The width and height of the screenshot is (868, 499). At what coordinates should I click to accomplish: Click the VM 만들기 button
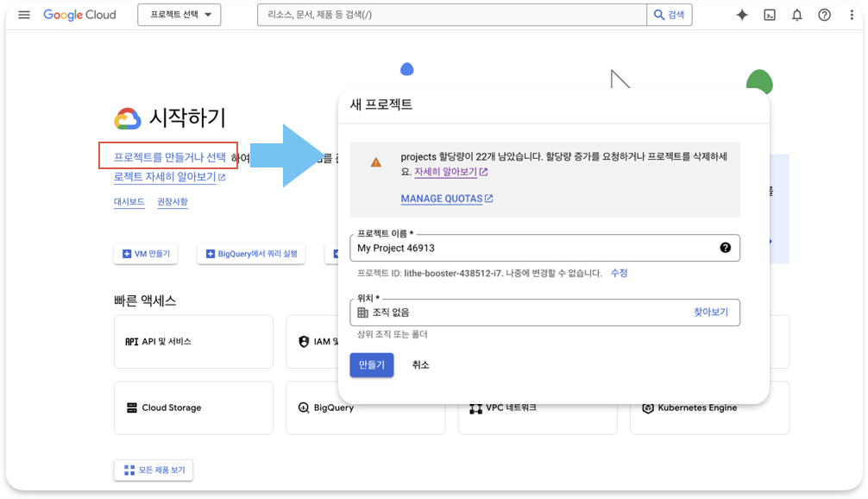pyautogui.click(x=146, y=254)
